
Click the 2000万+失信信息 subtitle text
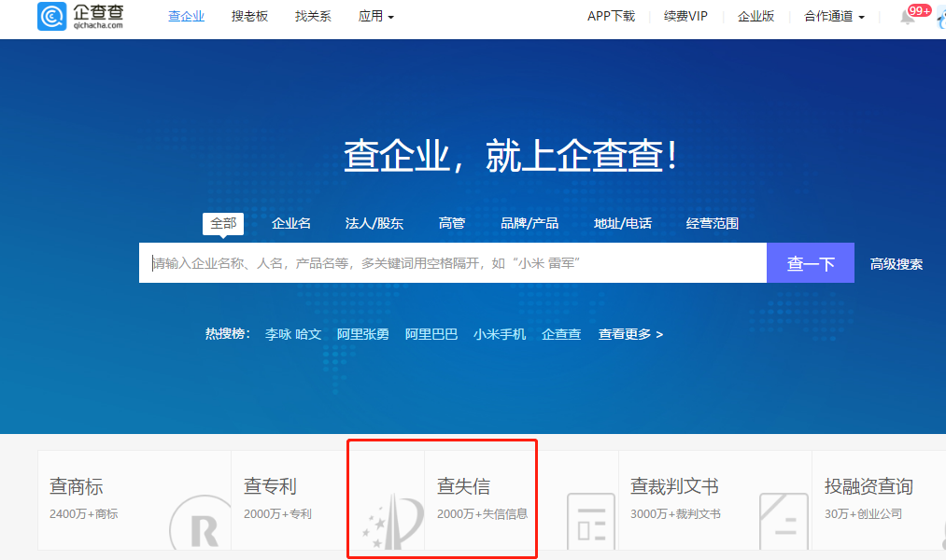click(482, 514)
